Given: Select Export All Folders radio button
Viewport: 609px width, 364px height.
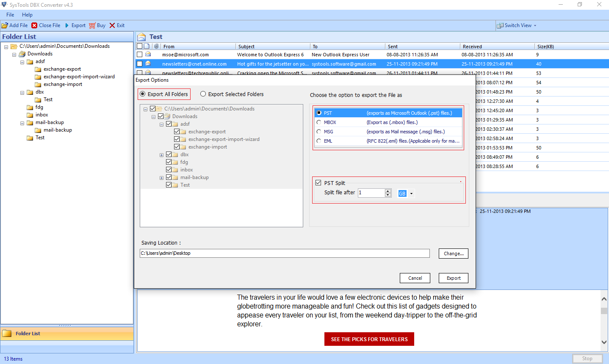Looking at the screenshot, I should pos(143,94).
